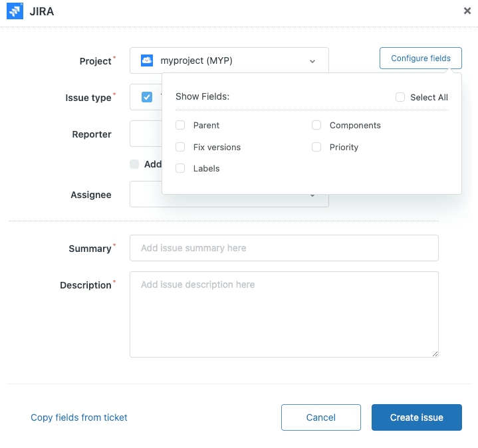The width and height of the screenshot is (478, 448).
Task: Grab the Description resize handle
Action: (x=435, y=354)
